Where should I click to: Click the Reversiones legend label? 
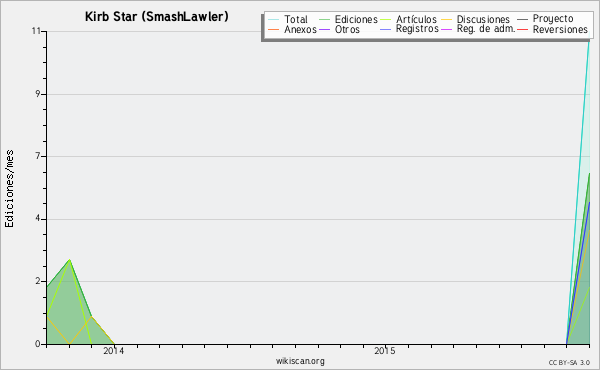(560, 29)
